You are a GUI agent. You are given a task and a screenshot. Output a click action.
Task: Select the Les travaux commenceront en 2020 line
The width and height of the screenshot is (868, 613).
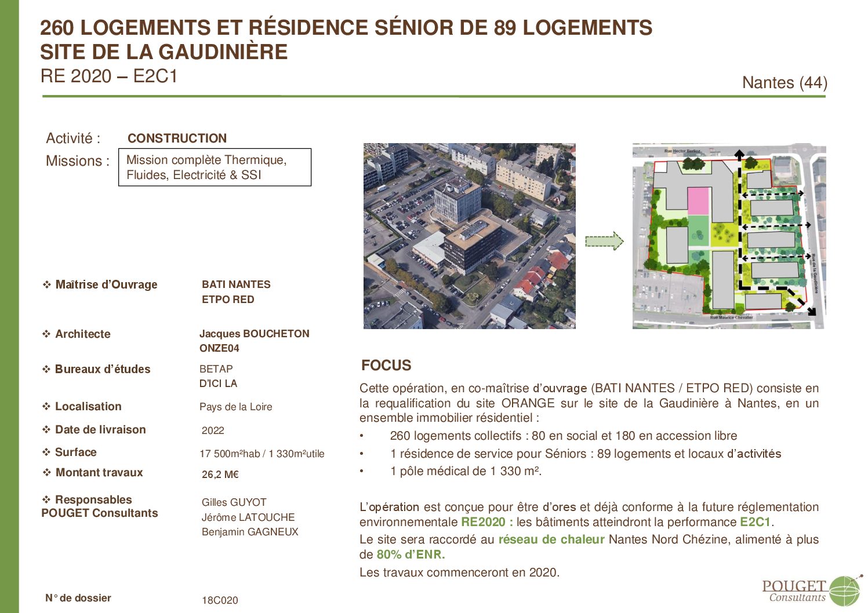pos(459,573)
